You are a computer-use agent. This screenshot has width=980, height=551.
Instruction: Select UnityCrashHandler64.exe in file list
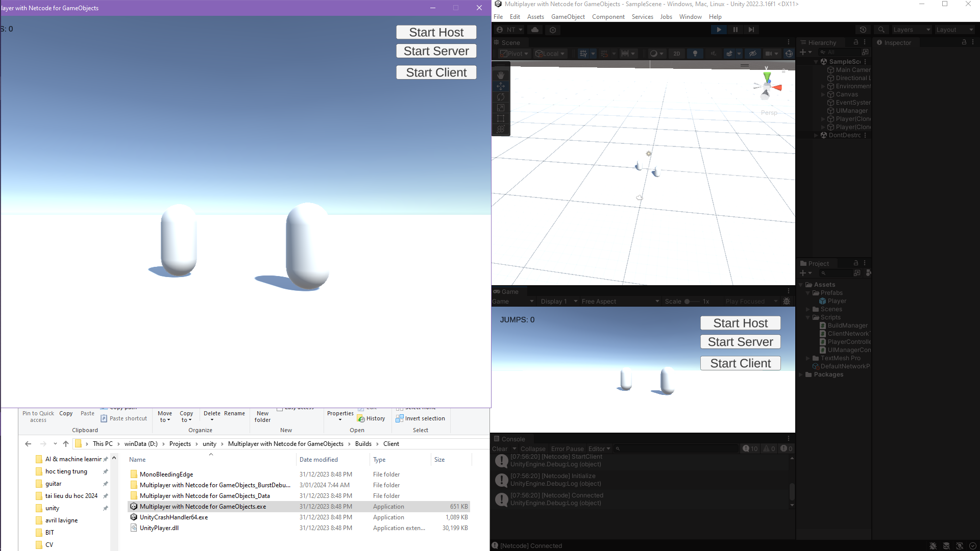coord(174,517)
